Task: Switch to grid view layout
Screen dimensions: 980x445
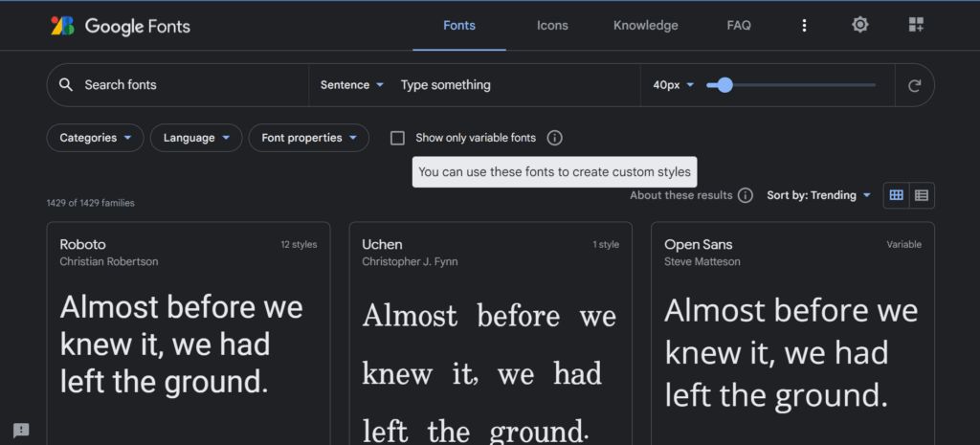Action: (x=896, y=195)
